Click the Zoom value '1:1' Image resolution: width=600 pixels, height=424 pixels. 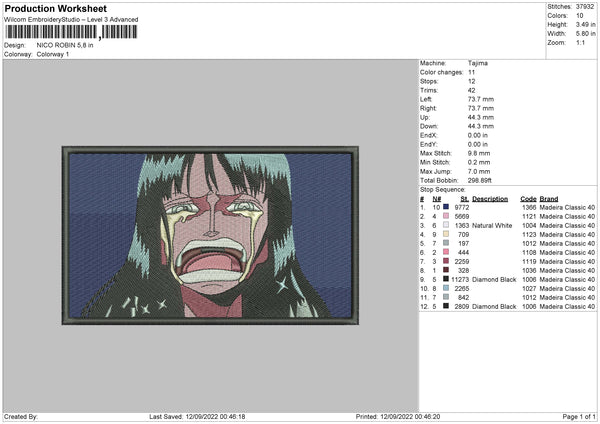[580, 42]
